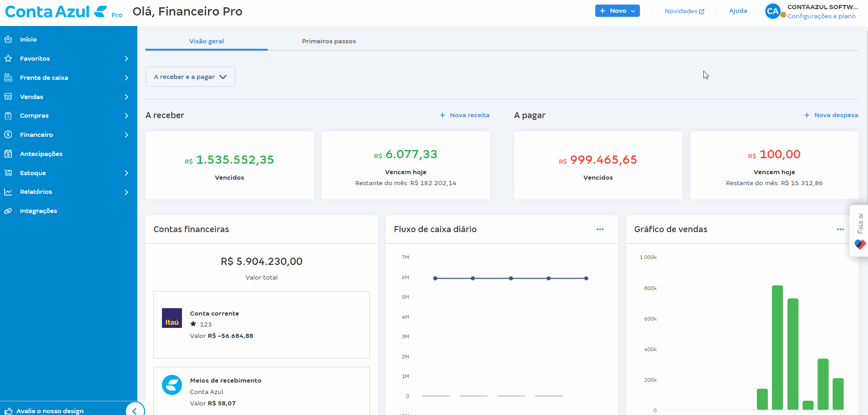The width and height of the screenshot is (868, 415).
Task: Click the Vendas storefront icon
Action: click(x=8, y=97)
